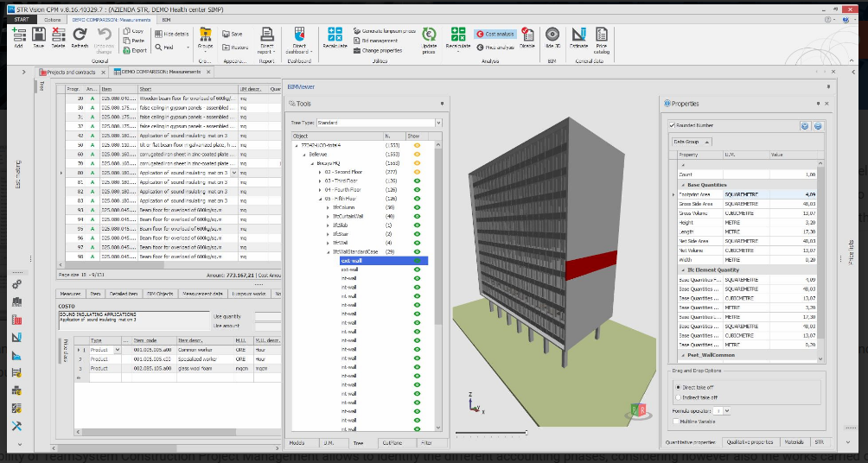
Task: Open the Tree Type dropdown
Action: point(438,123)
